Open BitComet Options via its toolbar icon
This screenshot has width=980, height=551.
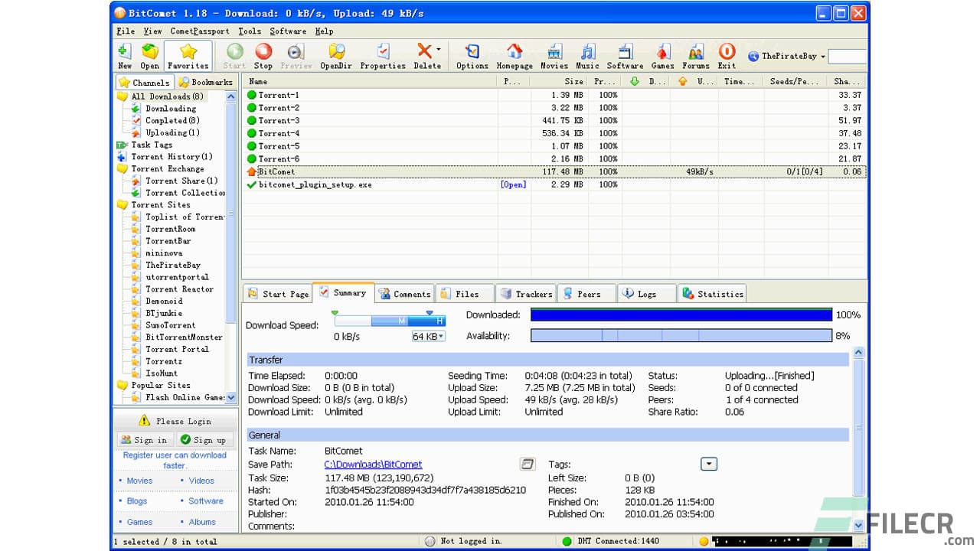[472, 55]
